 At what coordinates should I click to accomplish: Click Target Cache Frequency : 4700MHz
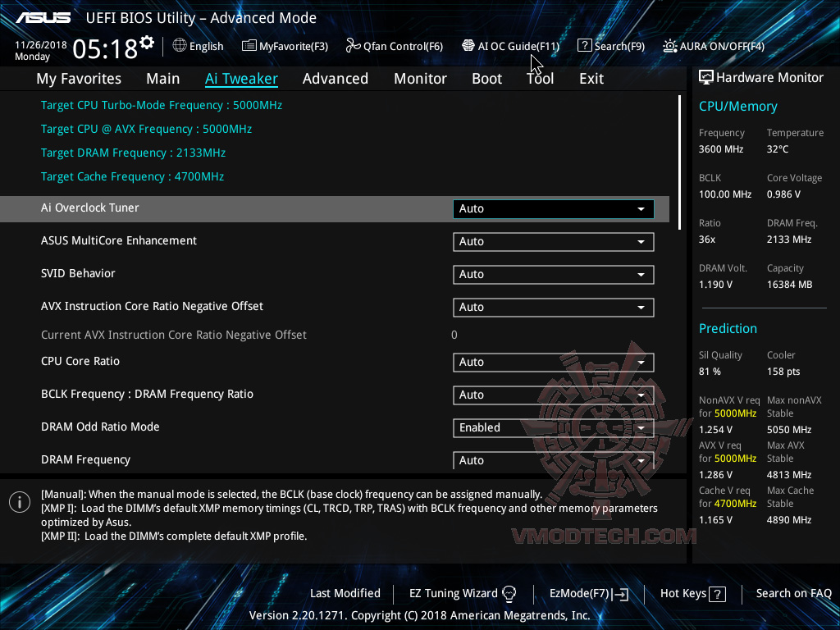132,177
